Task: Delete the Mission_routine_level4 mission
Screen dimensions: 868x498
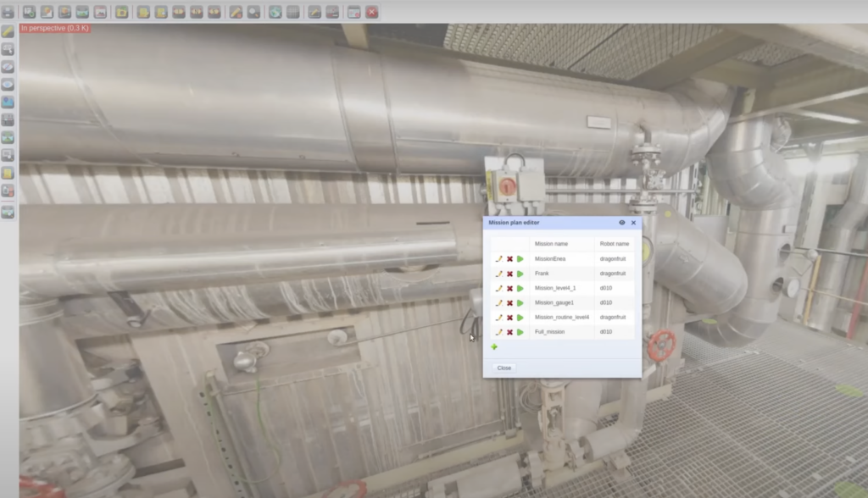Action: (510, 318)
